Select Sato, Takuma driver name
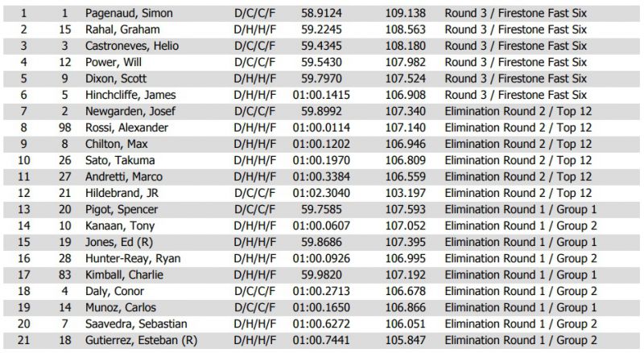This screenshot has width=644, height=353. pyautogui.click(x=121, y=160)
